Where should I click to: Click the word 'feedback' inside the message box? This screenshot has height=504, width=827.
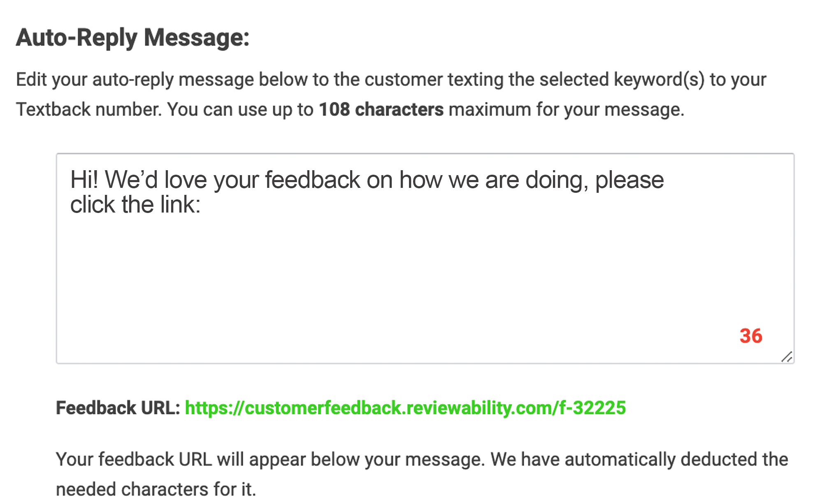pyautogui.click(x=313, y=180)
